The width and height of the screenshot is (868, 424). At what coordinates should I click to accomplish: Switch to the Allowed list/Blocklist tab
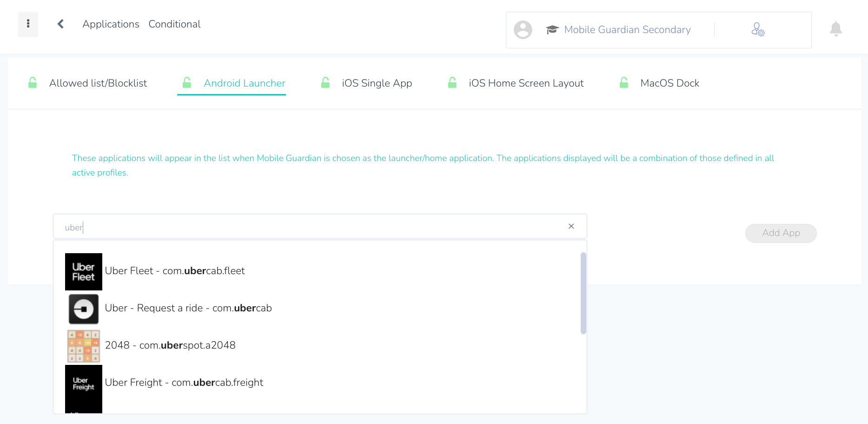click(98, 83)
